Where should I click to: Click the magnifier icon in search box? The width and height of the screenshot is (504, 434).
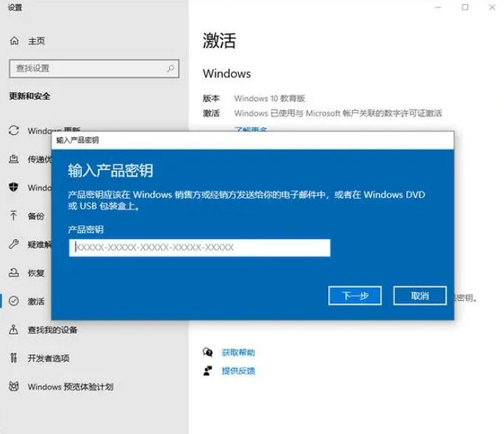(x=170, y=68)
